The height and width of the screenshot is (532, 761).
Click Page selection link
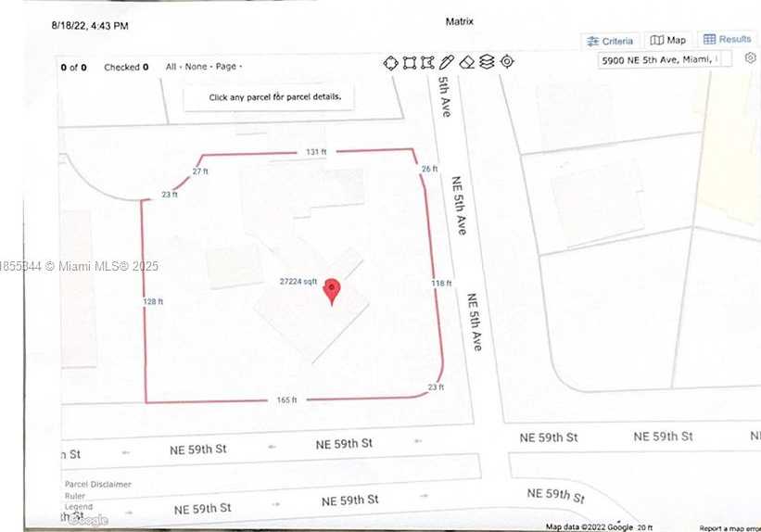coord(227,67)
